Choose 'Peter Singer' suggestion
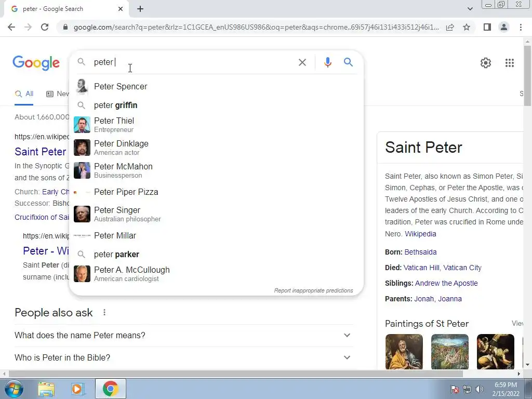This screenshot has width=532, height=399. click(x=216, y=214)
